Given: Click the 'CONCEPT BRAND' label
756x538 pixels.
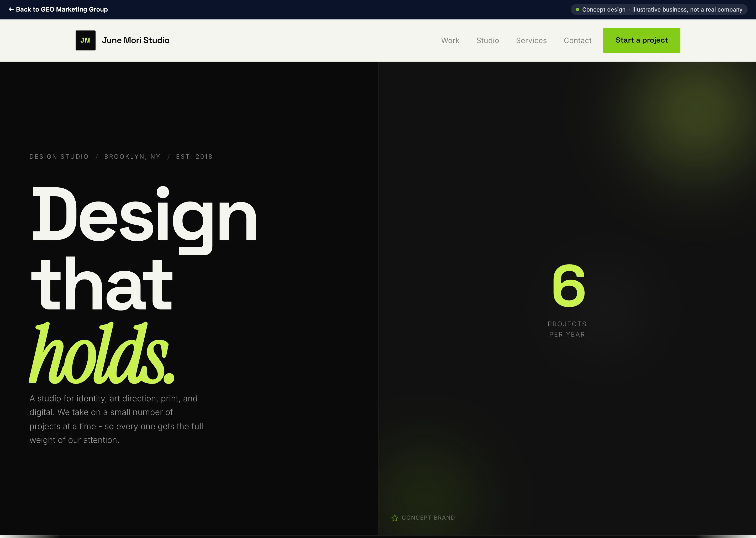Looking at the screenshot, I should (x=428, y=518).
